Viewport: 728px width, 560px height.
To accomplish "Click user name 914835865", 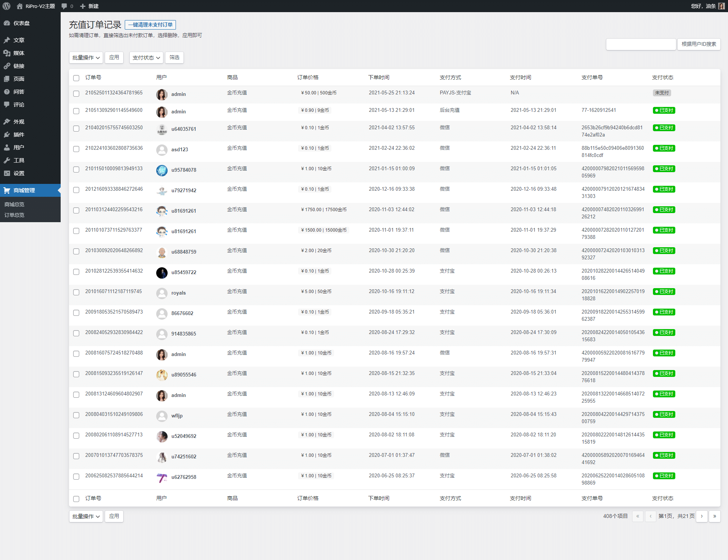I will [184, 334].
